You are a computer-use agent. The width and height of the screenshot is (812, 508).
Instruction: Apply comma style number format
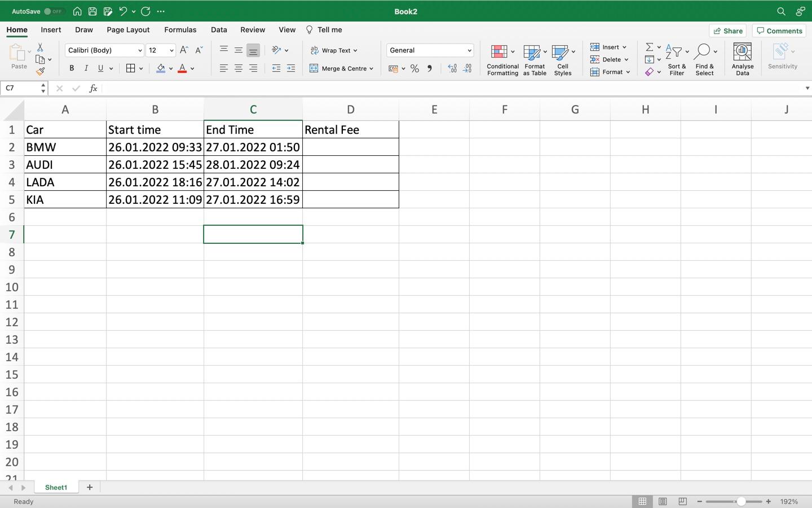430,68
